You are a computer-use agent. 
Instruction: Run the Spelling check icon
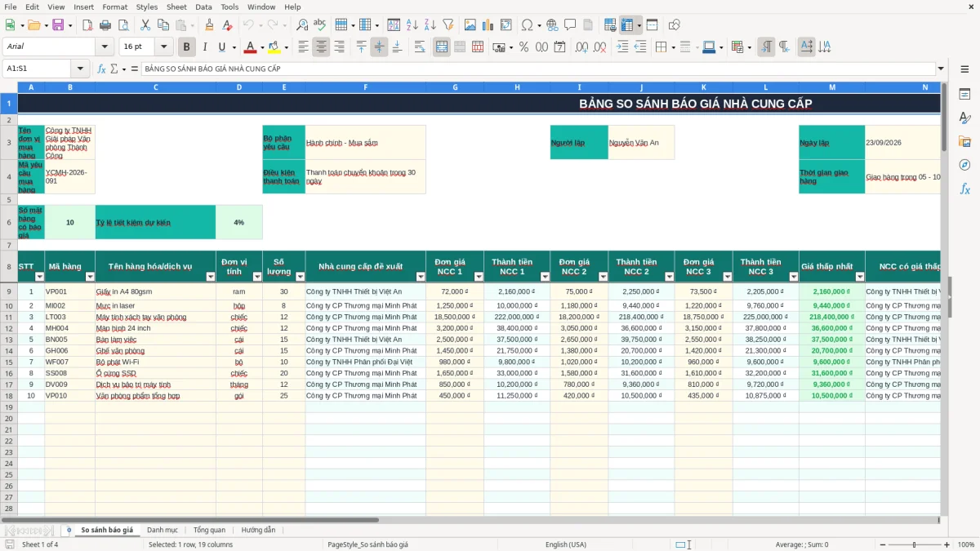pos(320,25)
